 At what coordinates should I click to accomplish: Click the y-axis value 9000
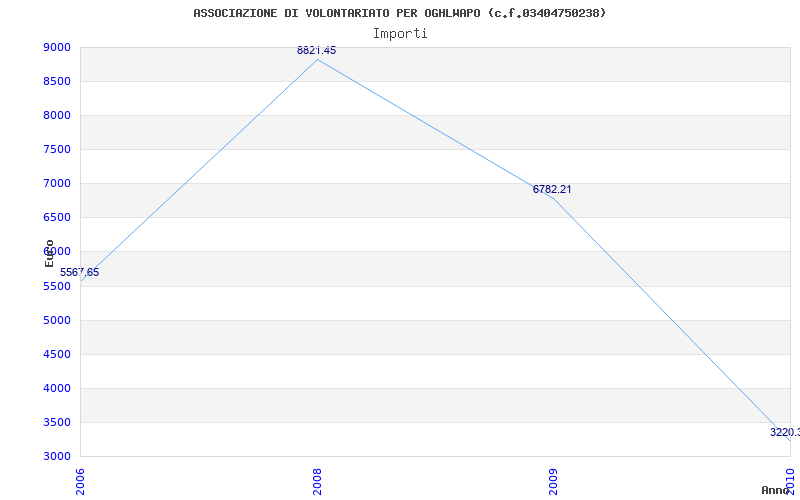58,47
